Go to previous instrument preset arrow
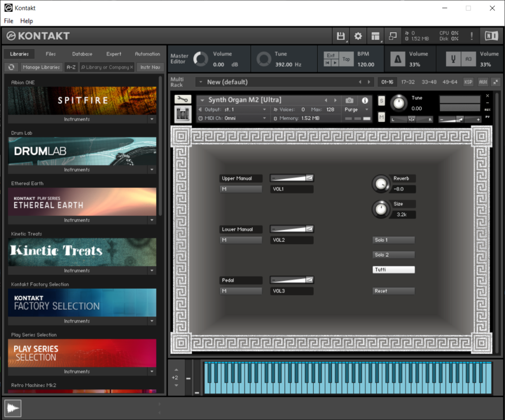Viewport: 505px width, 420px height. 326,100
